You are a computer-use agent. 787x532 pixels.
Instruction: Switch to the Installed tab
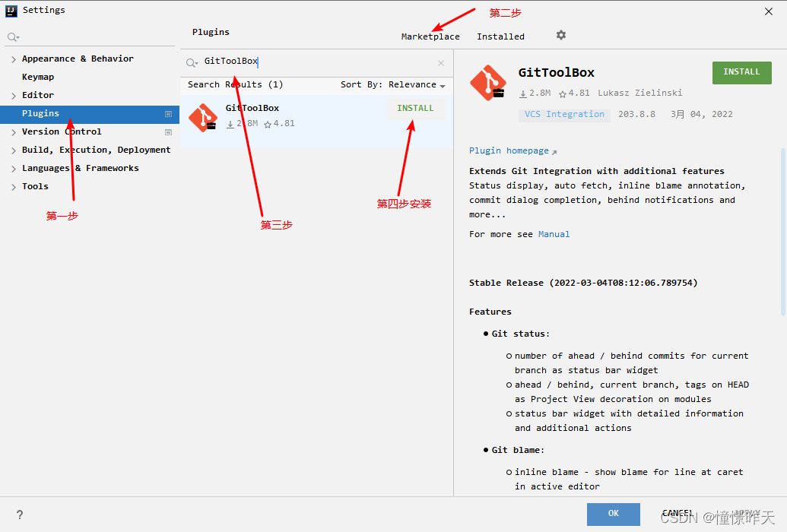(500, 36)
